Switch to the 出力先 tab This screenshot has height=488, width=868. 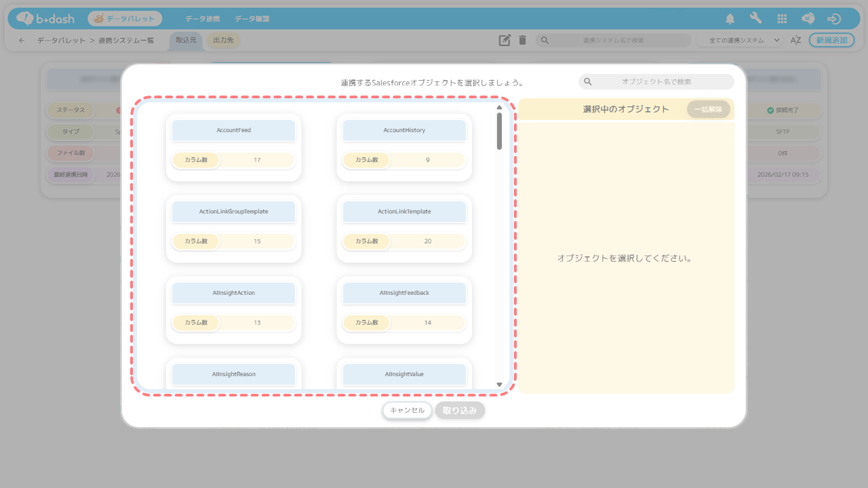[223, 41]
